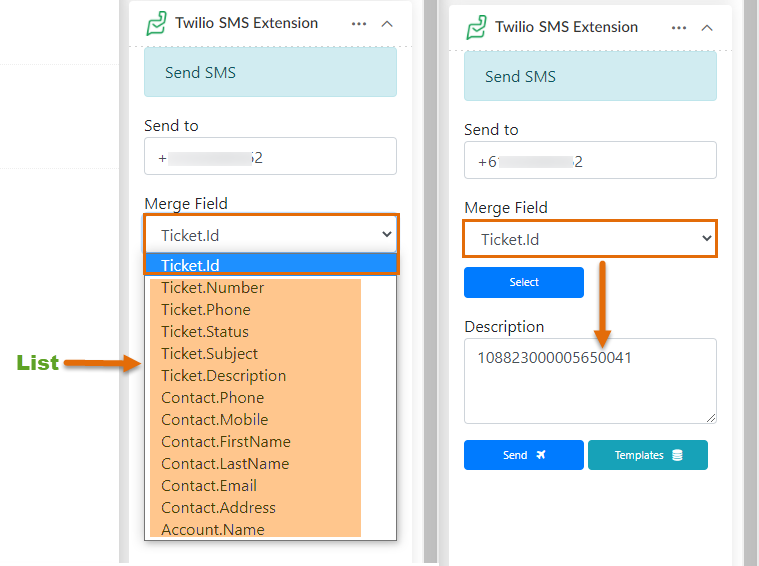Click Send SMS banner in left panel
Screen dimensions: 759x566
click(x=271, y=72)
